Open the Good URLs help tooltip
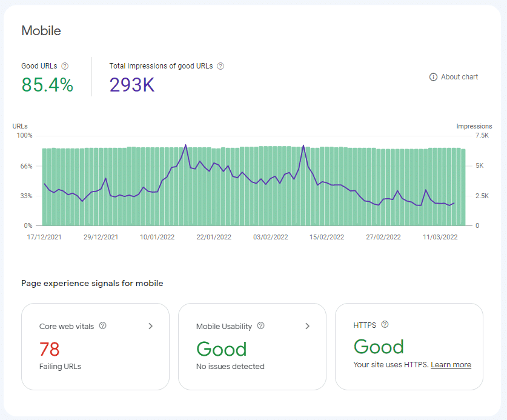The height and width of the screenshot is (420, 507). 64,65
